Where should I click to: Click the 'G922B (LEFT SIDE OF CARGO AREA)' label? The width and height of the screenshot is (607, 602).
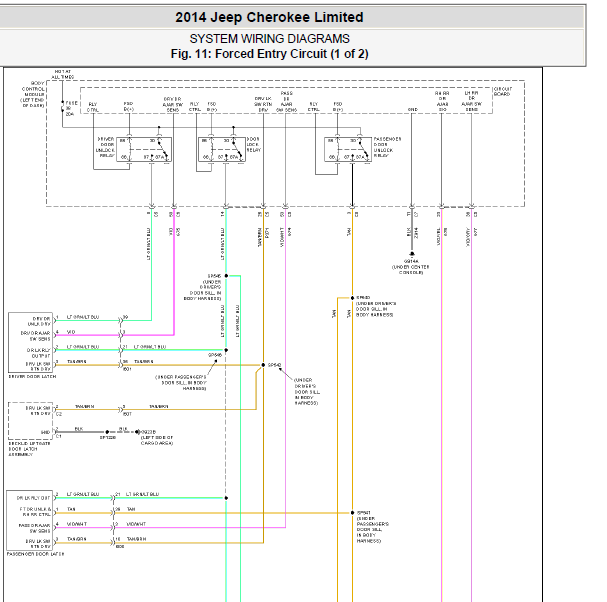(157, 437)
